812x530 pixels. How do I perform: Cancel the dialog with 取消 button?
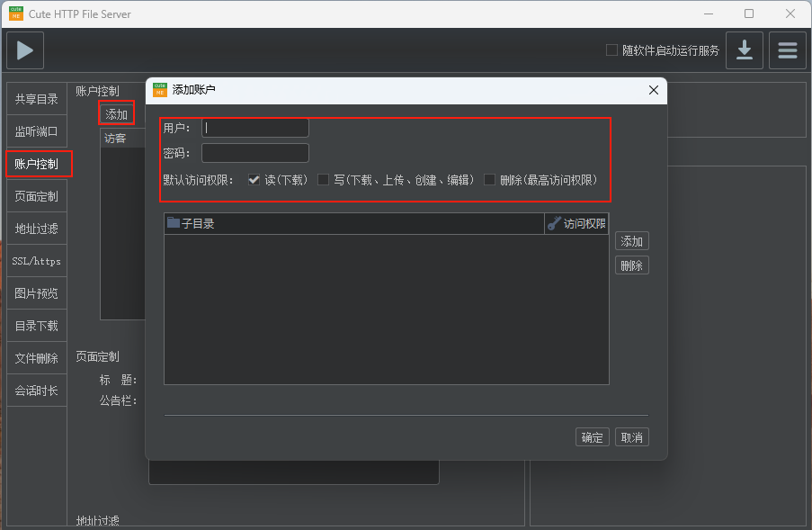631,436
